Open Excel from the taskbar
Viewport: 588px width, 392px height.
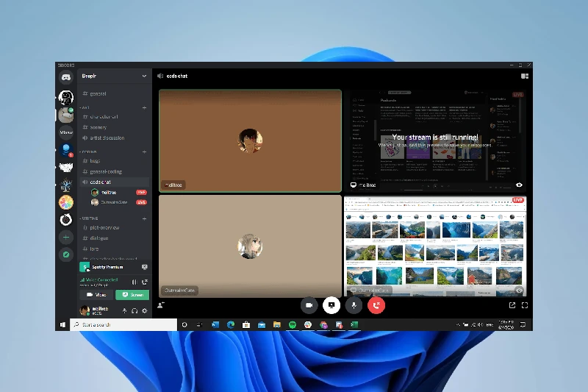coord(354,325)
